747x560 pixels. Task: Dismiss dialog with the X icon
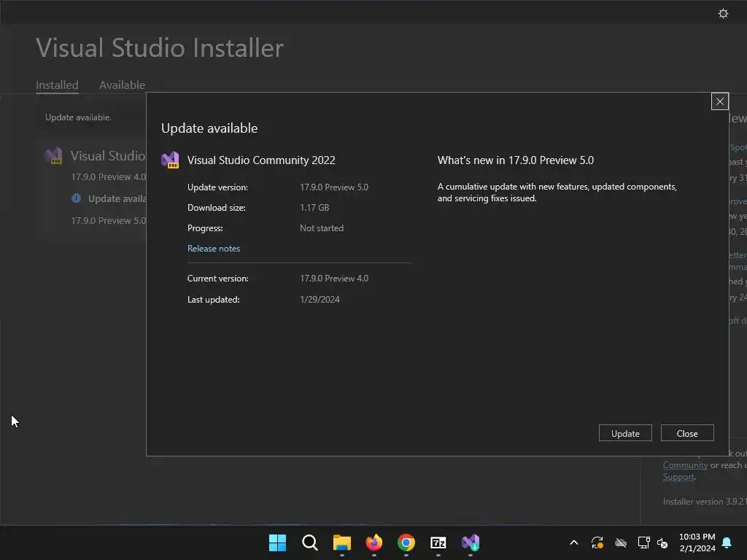719,101
